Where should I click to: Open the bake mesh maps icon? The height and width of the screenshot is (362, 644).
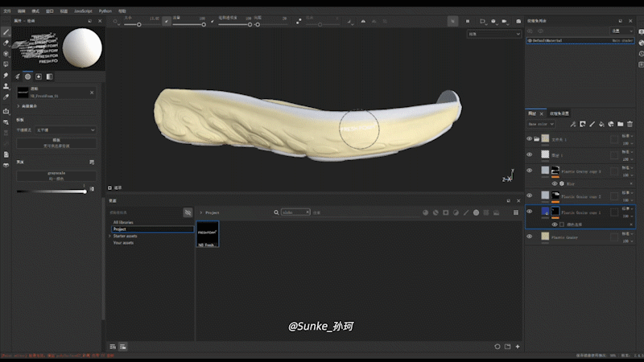tap(6, 122)
